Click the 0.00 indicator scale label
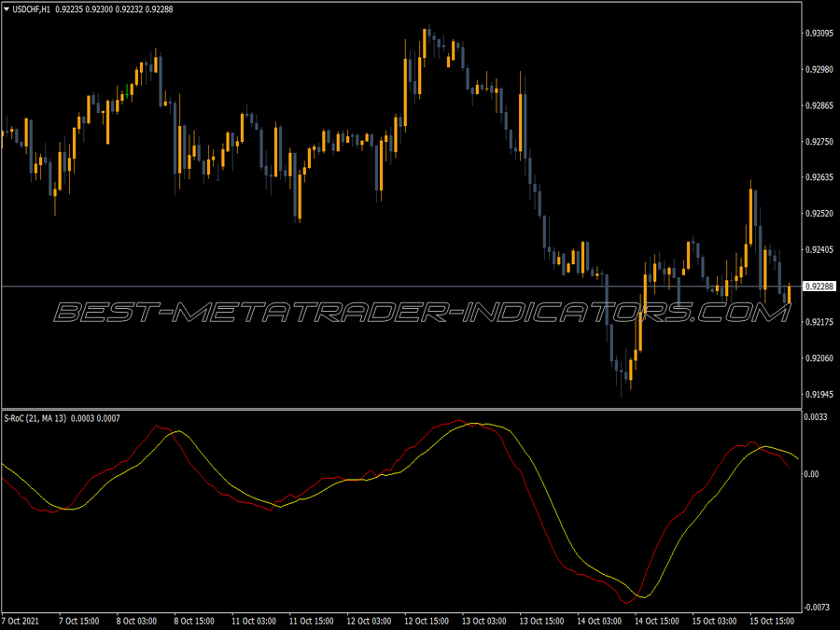Screen dimensions: 840x630 (812, 474)
